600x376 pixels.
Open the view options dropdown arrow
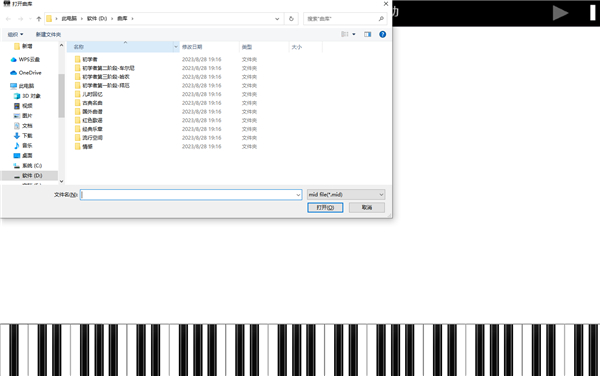coord(354,34)
